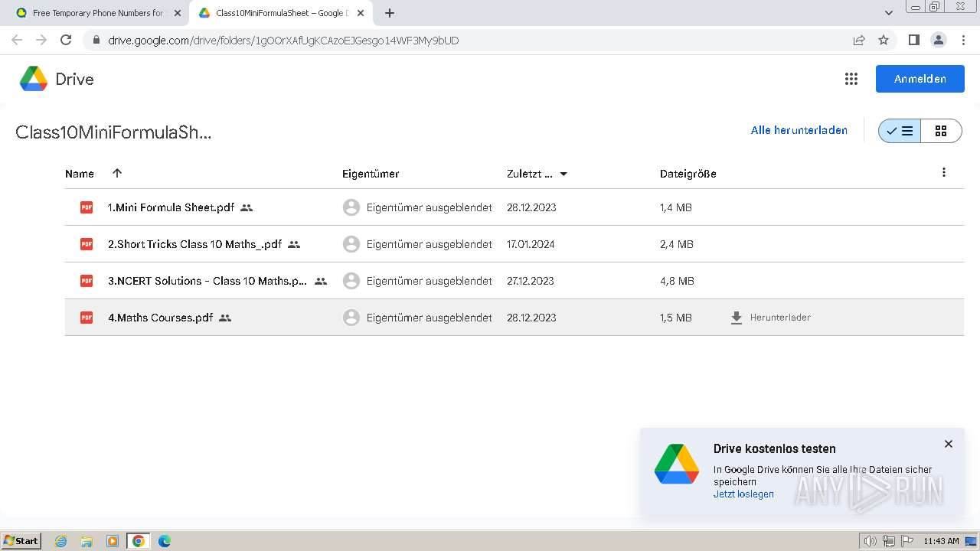
Task: Download 4.Maths Courses.pdf via Herunterladen
Action: (x=770, y=318)
